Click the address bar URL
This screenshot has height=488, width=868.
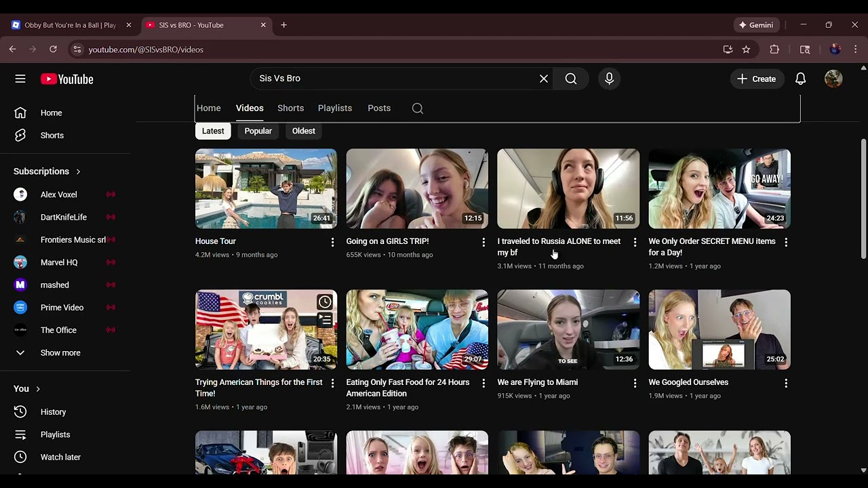click(x=146, y=49)
